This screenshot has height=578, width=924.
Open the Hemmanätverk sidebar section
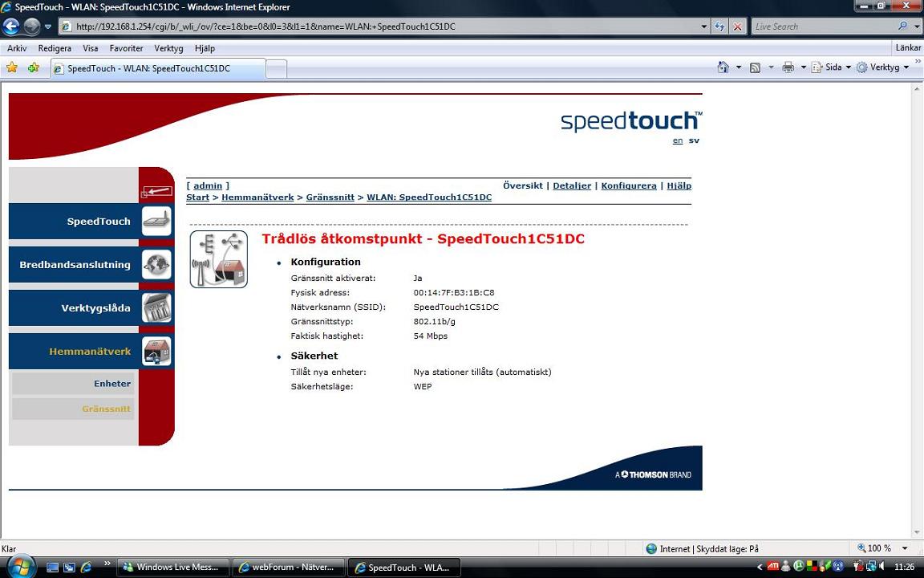pos(75,351)
